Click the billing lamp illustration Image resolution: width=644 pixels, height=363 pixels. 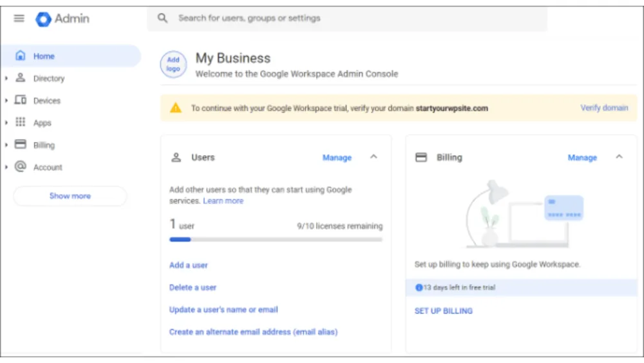pos(524,214)
